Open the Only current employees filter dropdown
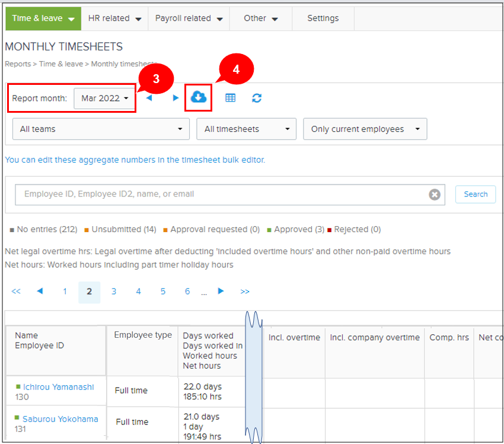Image resolution: width=504 pixels, height=444 pixels. tap(365, 129)
